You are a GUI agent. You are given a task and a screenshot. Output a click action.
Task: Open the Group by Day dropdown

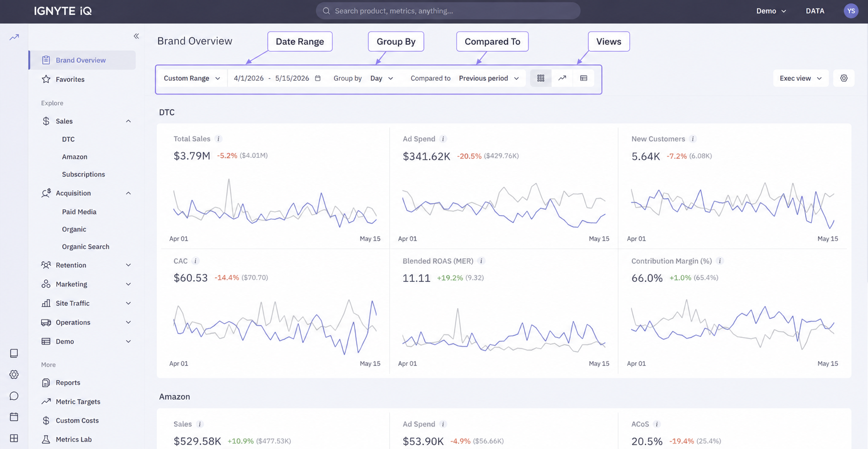click(381, 78)
